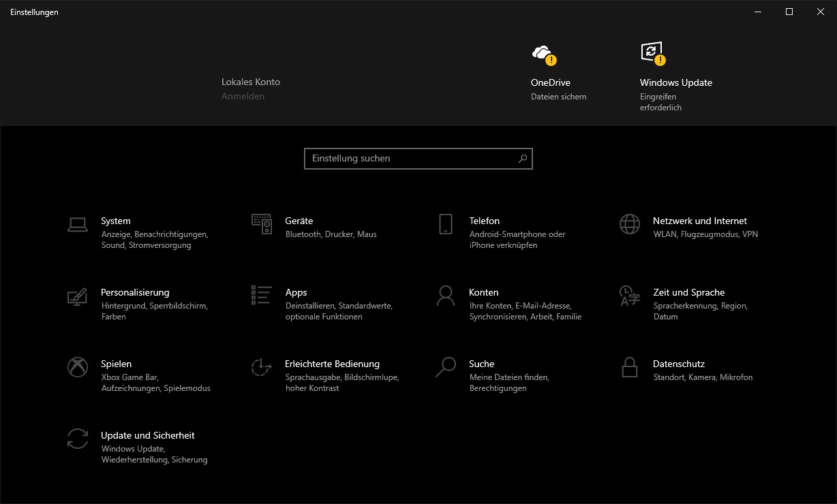Click the Anmelden link under Lokales Konto
The height and width of the screenshot is (504, 837).
tap(243, 96)
